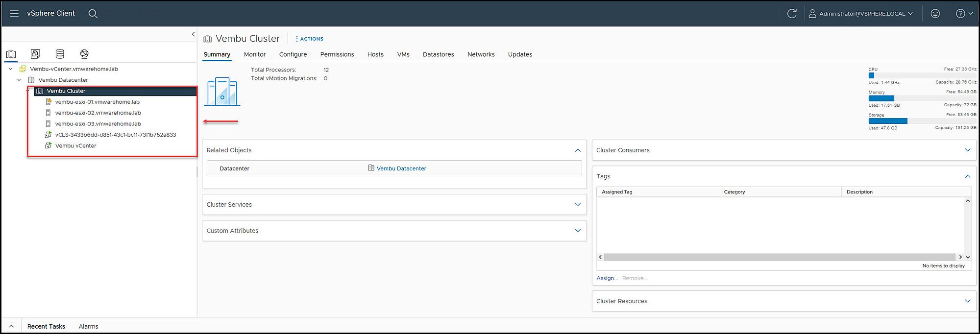Viewport: 980px width, 334px height.
Task: Switch to Networking inventory view
Action: click(x=84, y=54)
